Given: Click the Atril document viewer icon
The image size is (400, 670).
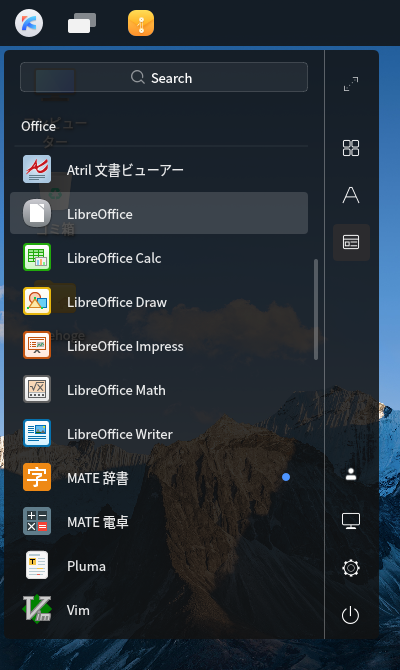Looking at the screenshot, I should coord(37,169).
